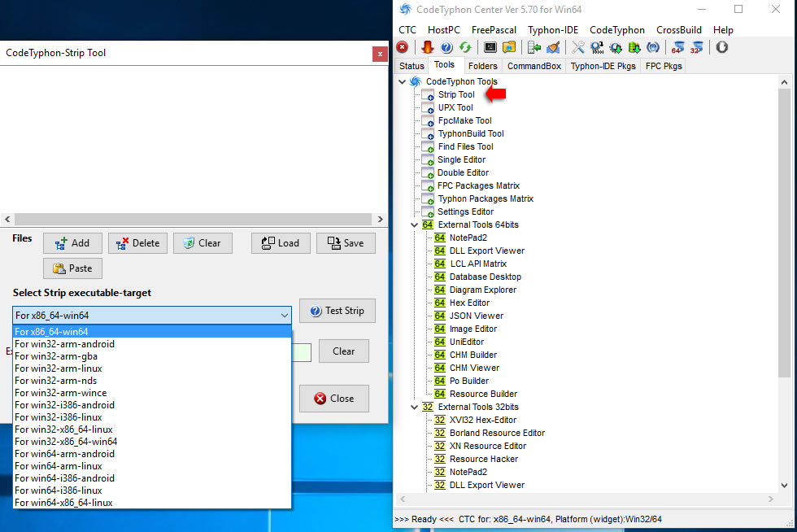Select DLL Export Viewer under 64bits tools
The image size is (797, 532).
pyautogui.click(x=487, y=251)
